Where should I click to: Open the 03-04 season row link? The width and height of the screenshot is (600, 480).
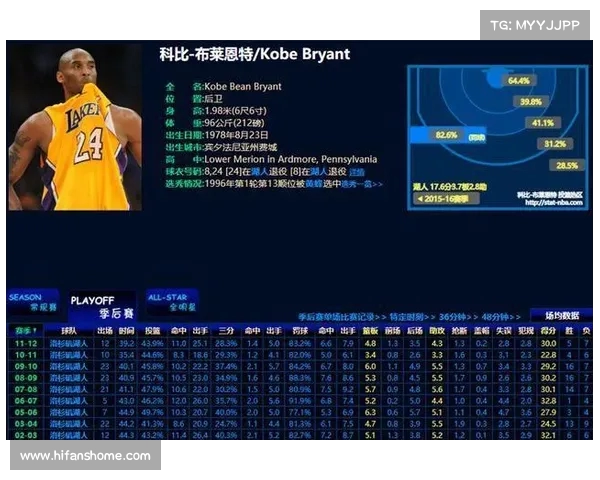point(26,424)
